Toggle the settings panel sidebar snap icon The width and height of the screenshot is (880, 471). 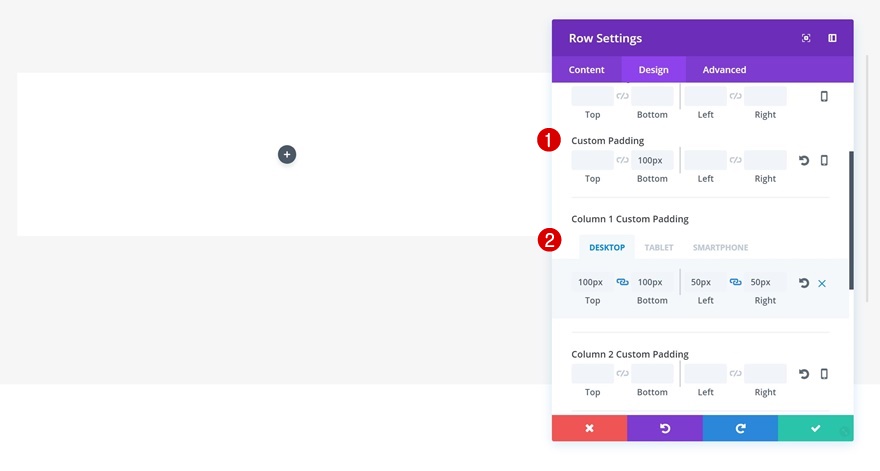click(x=832, y=38)
